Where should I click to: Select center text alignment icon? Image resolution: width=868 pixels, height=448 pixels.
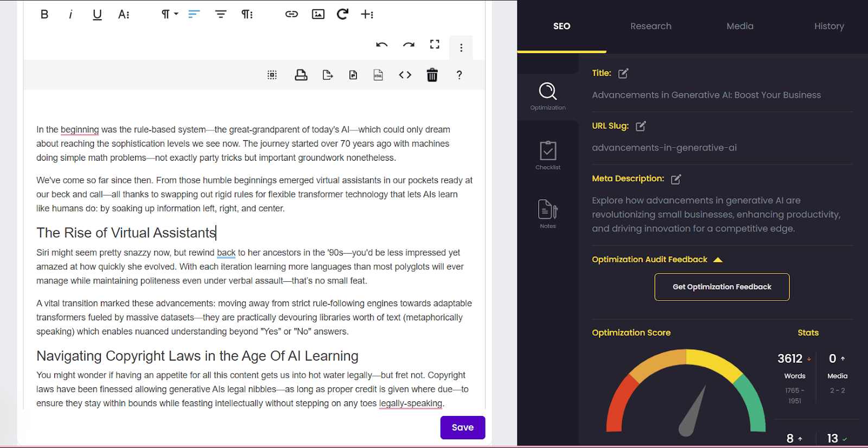[221, 15]
